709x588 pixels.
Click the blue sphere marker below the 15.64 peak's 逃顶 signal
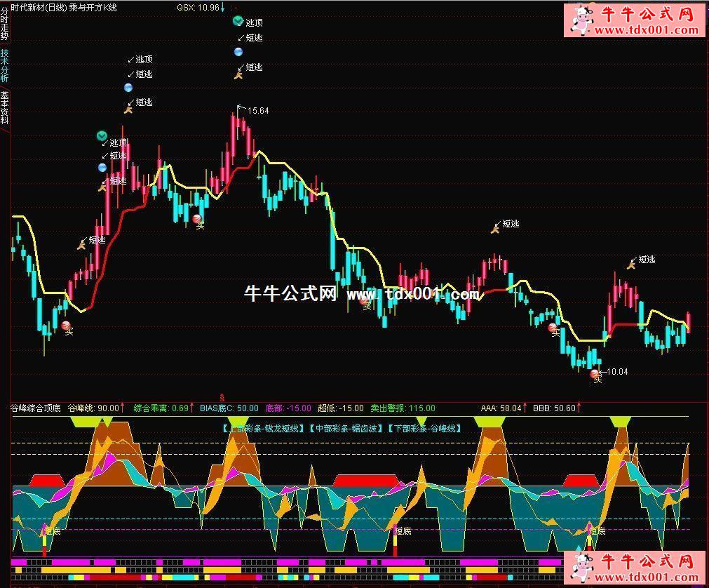[x=238, y=52]
